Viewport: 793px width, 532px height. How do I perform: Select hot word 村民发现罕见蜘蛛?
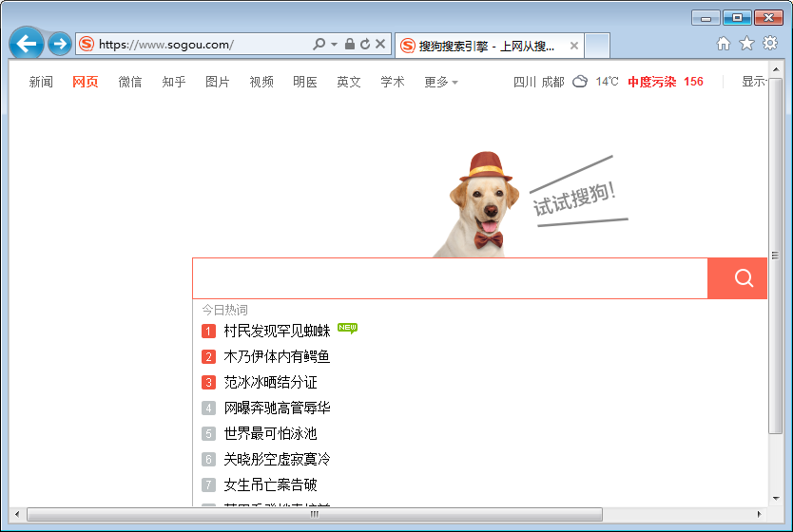(277, 331)
